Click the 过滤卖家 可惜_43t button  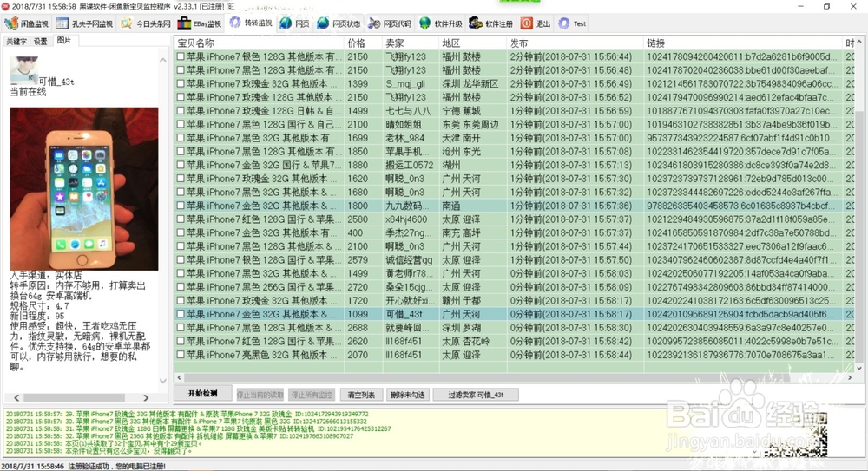pyautogui.click(x=476, y=395)
